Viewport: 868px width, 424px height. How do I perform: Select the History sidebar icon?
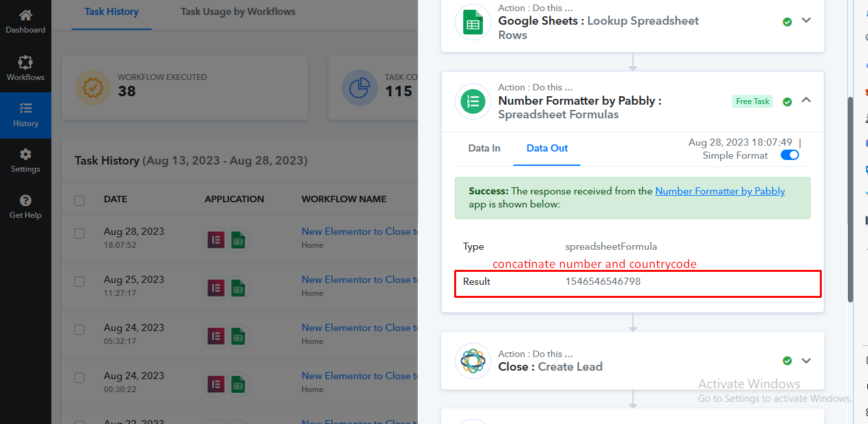[x=25, y=108]
